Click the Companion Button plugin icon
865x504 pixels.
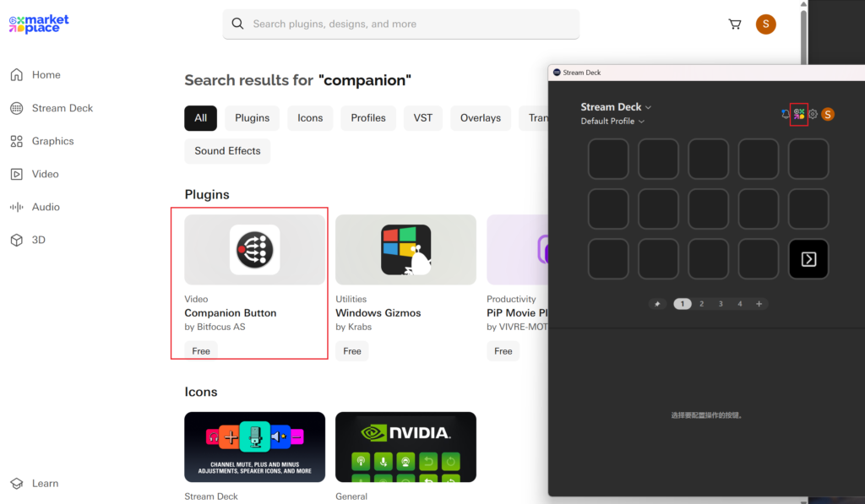(x=254, y=250)
